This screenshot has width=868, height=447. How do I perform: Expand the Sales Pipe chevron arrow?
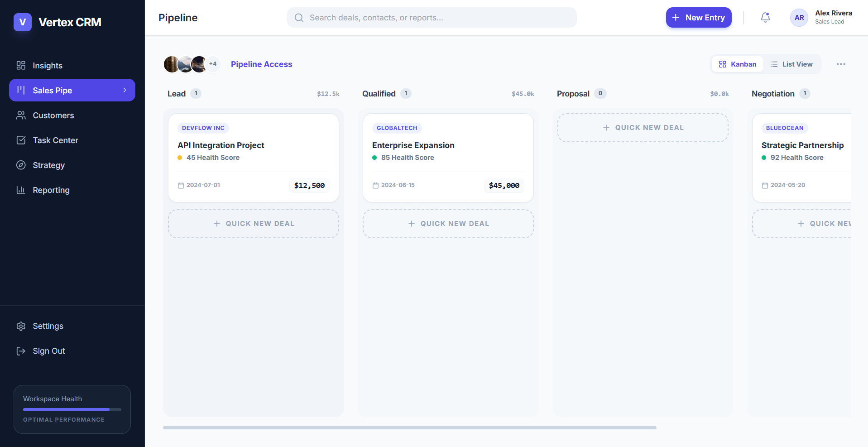coord(125,90)
